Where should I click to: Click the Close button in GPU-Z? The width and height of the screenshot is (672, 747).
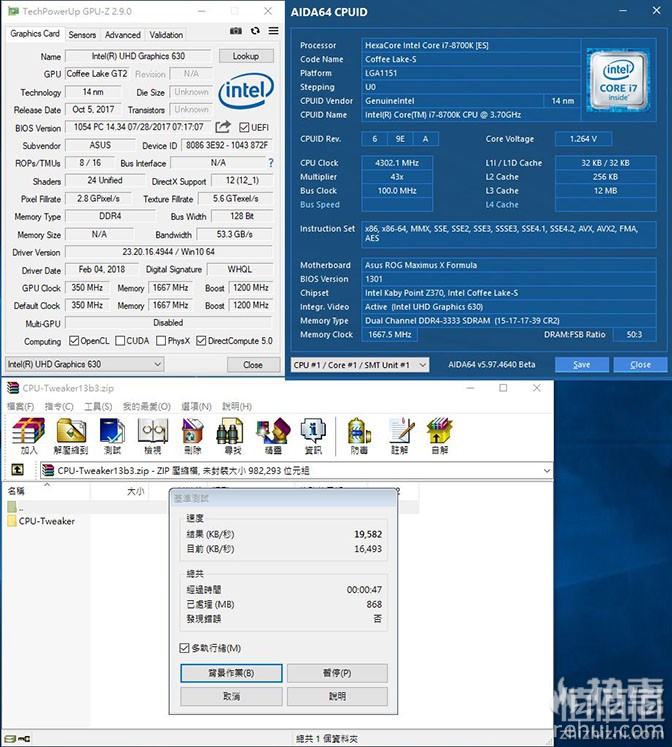[x=253, y=365]
